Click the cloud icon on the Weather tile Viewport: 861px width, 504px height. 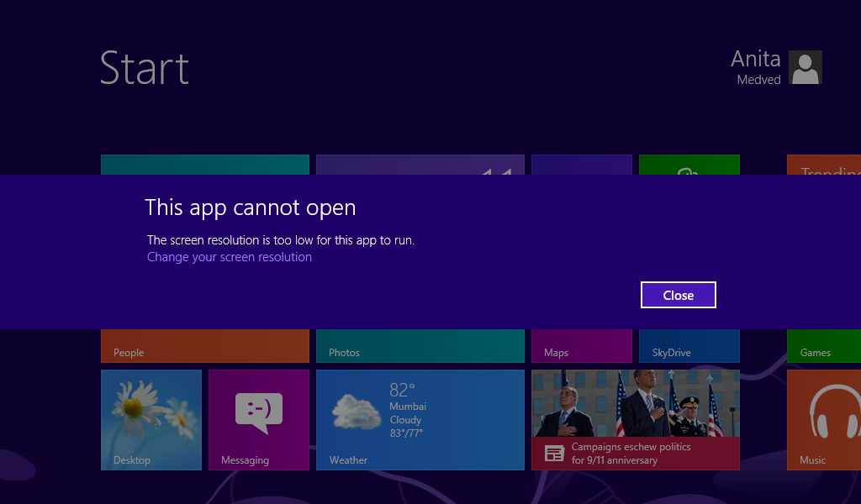click(x=357, y=412)
